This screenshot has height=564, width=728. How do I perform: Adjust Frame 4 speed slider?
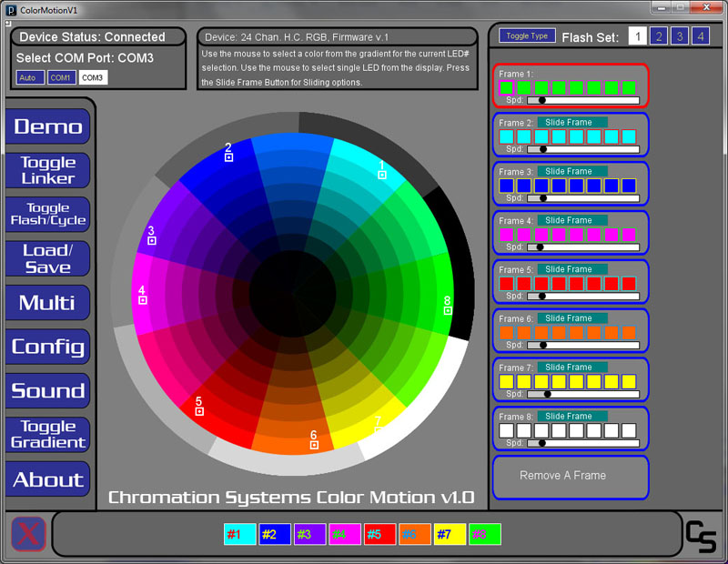[583, 247]
